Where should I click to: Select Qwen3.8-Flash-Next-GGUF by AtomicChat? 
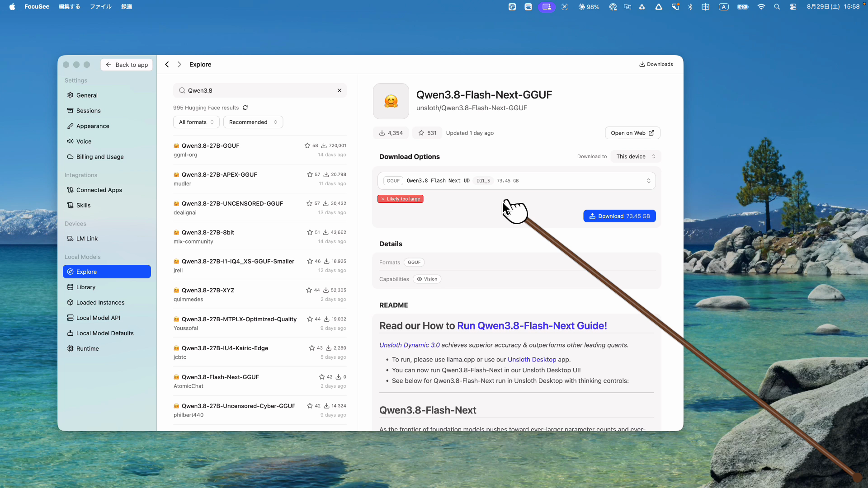[260, 381]
